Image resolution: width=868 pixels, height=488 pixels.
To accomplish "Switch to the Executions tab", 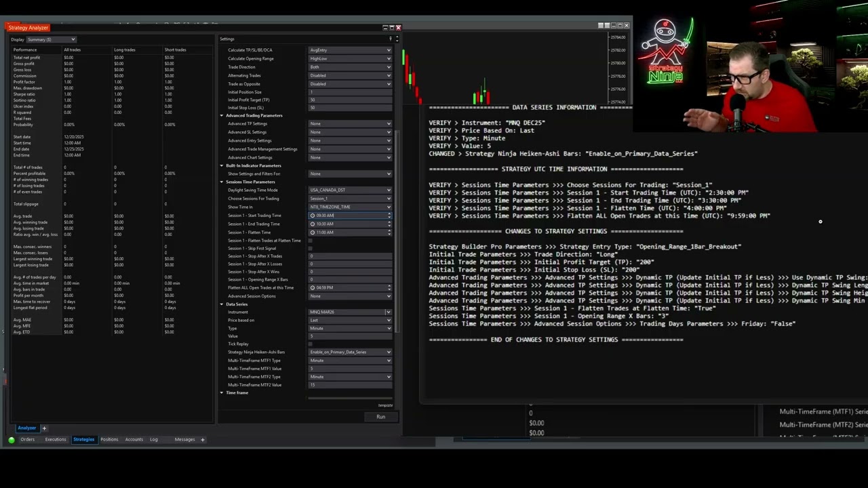I will tap(56, 439).
